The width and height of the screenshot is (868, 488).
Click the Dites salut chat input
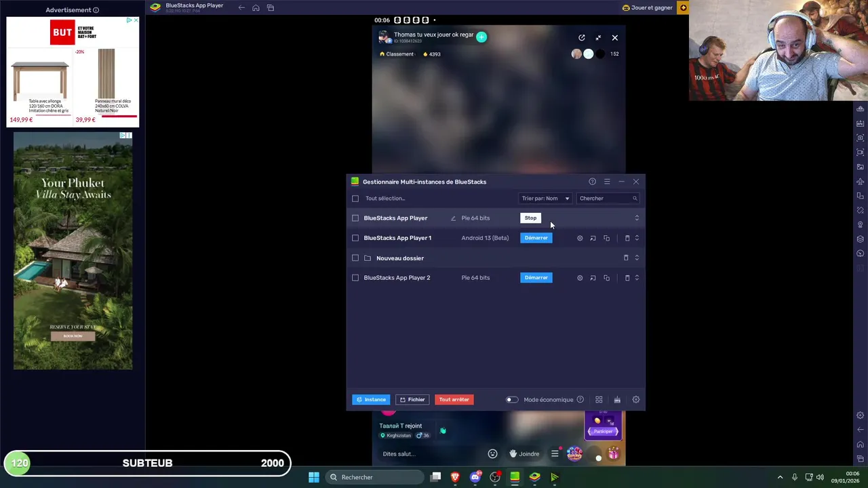click(429, 454)
